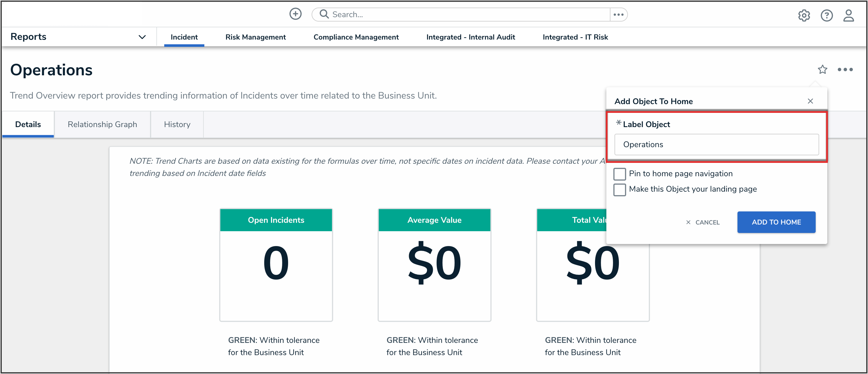Switch to the Risk Management tab

click(256, 37)
